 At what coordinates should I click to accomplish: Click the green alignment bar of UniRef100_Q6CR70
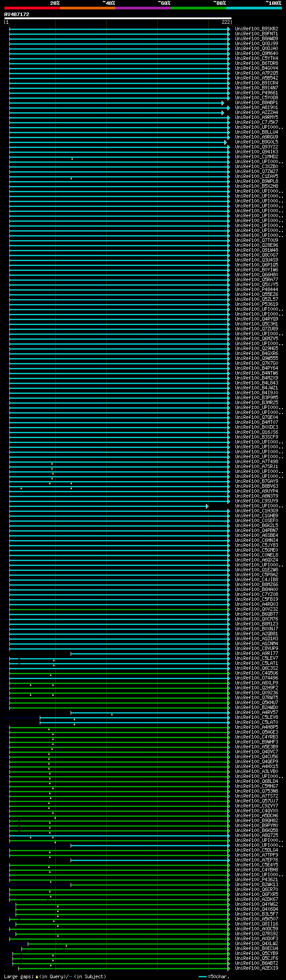pyautogui.click(x=119, y=890)
